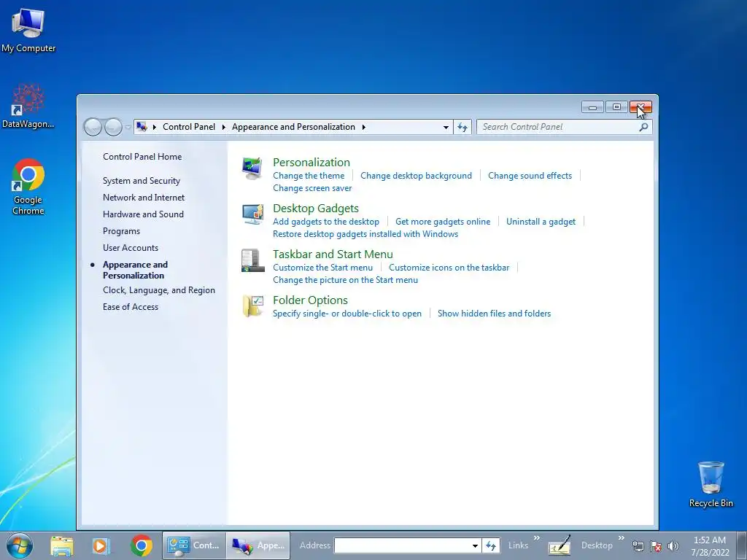Expand the arrow before Control Panel breadcrumb
Viewport: 747px width, 560px height.
pyautogui.click(x=155, y=127)
